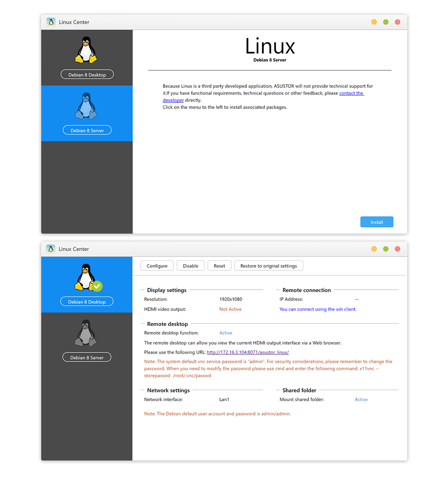This screenshot has width=448, height=478.
Task: Click 'You can connect using the ssh client.' text
Action: click(318, 309)
